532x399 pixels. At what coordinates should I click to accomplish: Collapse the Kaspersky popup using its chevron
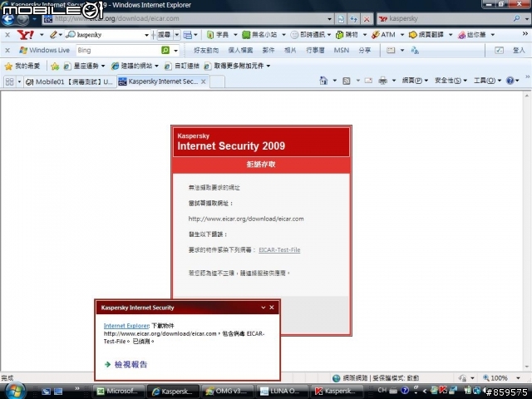tap(263, 308)
